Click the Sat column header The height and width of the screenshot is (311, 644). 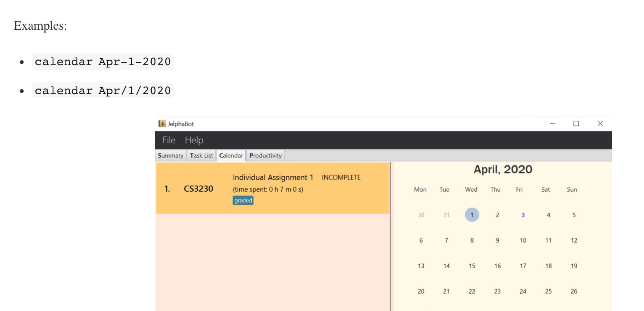tap(546, 189)
